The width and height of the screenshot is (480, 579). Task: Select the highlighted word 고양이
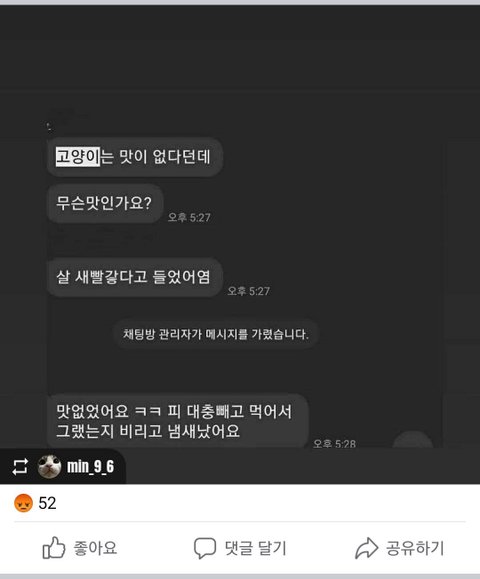(x=78, y=157)
